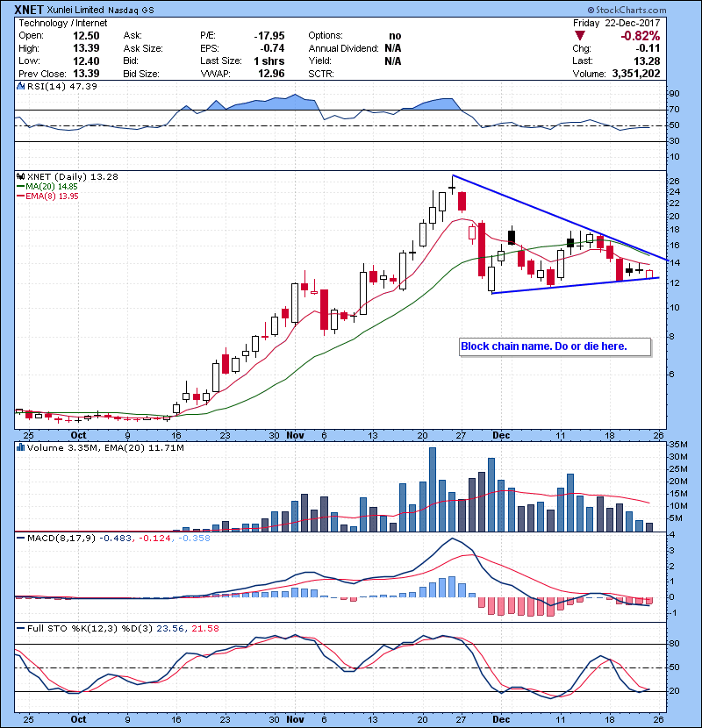Click the company name Xunlei Limited
The height and width of the screenshot is (728, 702).
coord(75,10)
